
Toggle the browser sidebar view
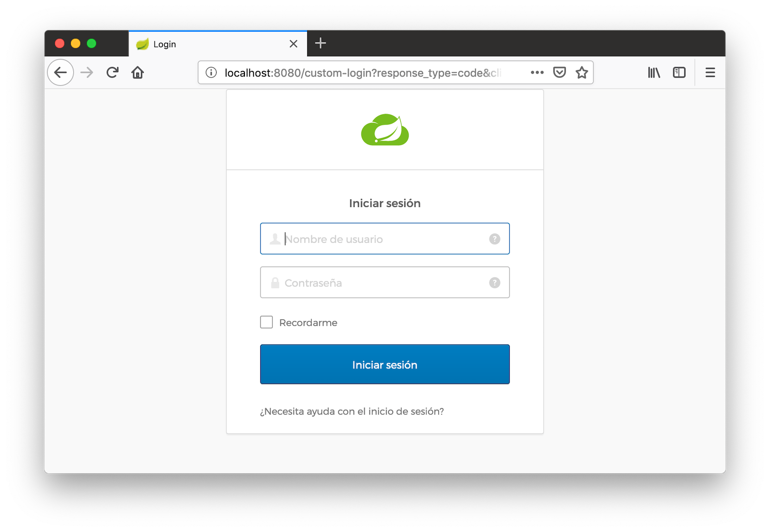coord(679,73)
